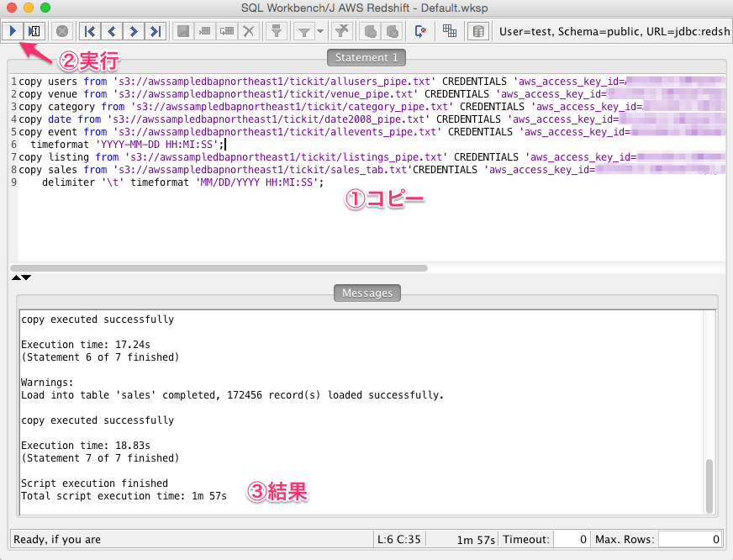The width and height of the screenshot is (733, 560).
Task: Jump to the last statement in history
Action: [x=156, y=31]
